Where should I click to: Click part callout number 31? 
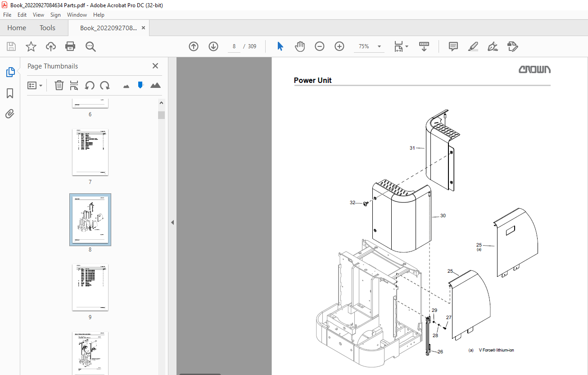coord(412,148)
